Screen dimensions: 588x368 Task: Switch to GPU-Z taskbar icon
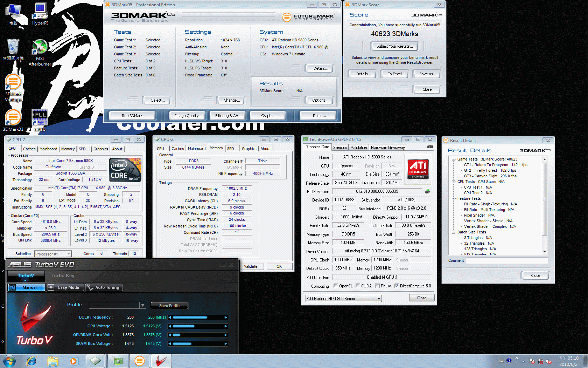click(x=118, y=361)
